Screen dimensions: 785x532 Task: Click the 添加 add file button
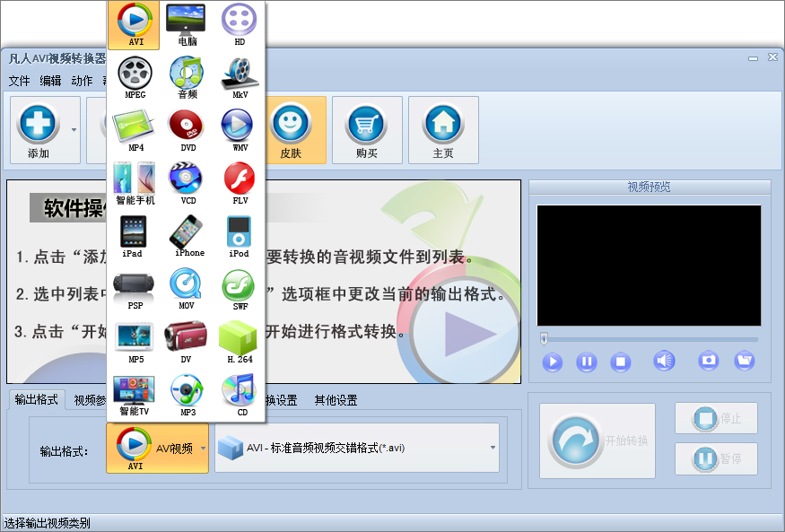[x=38, y=130]
